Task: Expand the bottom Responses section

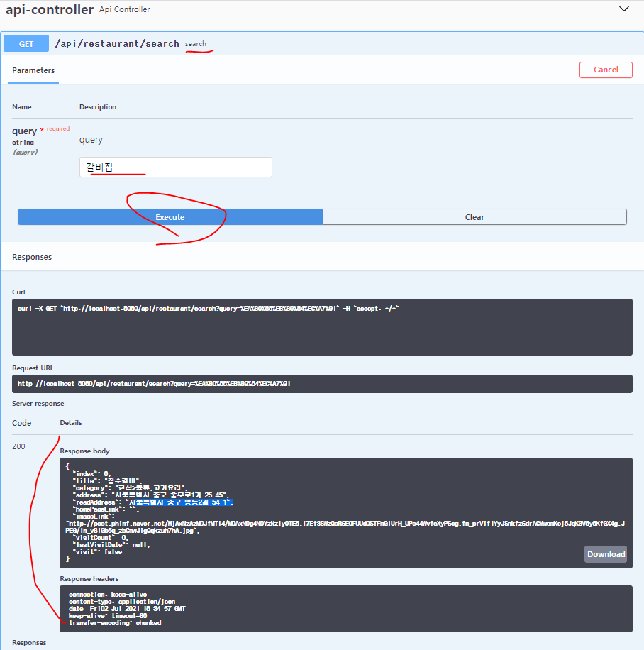Action: tap(28, 642)
